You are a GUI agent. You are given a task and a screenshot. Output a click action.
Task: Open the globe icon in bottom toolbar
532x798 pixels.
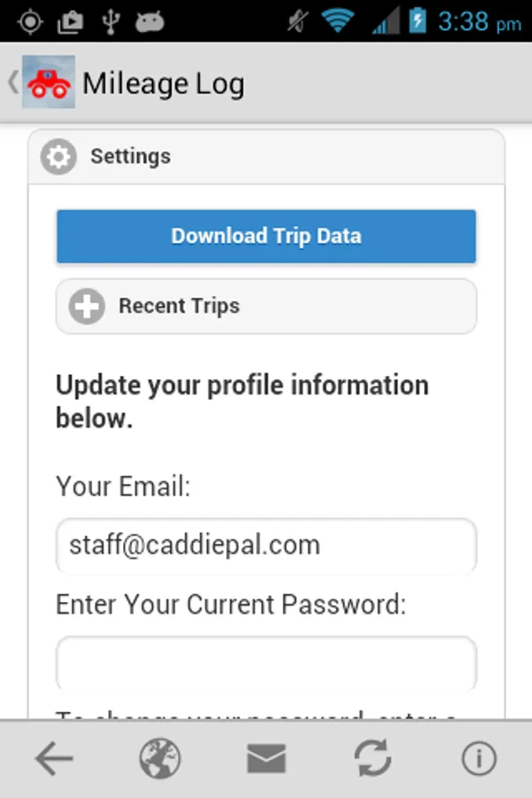160,759
